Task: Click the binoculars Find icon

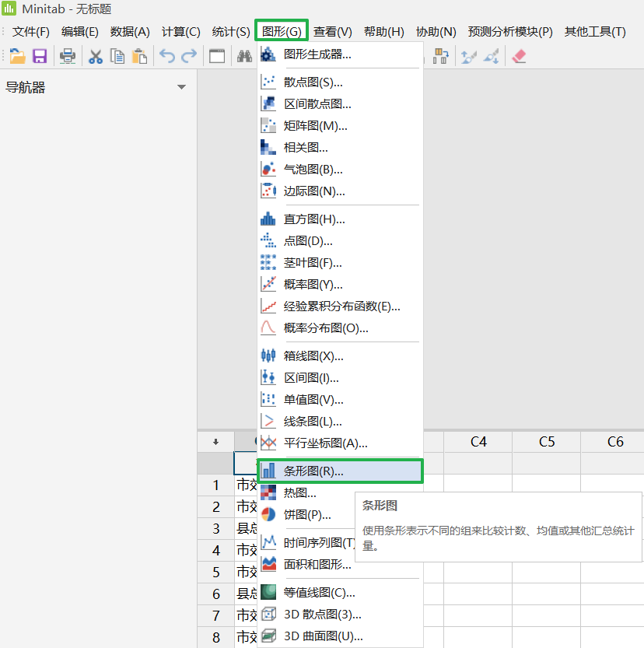Action: coord(244,56)
